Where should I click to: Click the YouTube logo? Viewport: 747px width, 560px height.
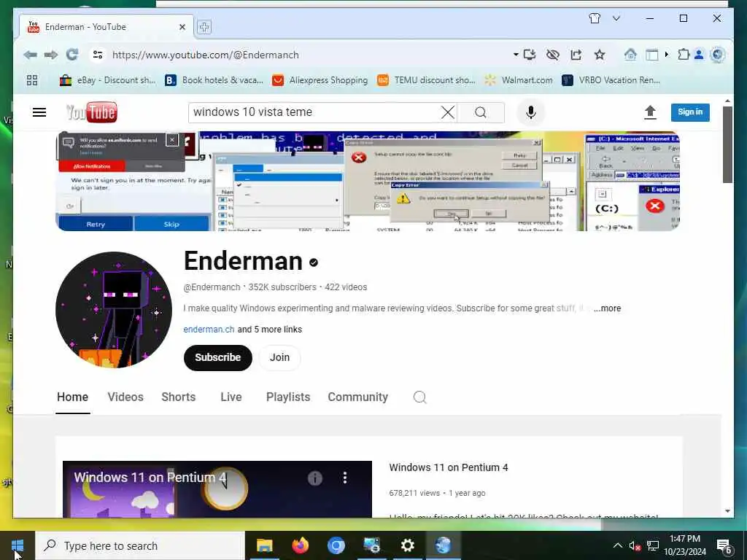point(91,112)
